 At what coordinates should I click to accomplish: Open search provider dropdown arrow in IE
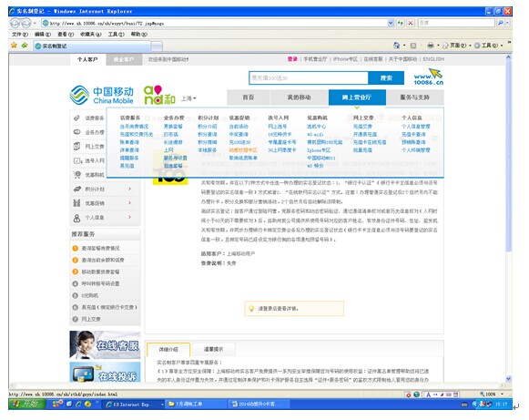[x=508, y=23]
